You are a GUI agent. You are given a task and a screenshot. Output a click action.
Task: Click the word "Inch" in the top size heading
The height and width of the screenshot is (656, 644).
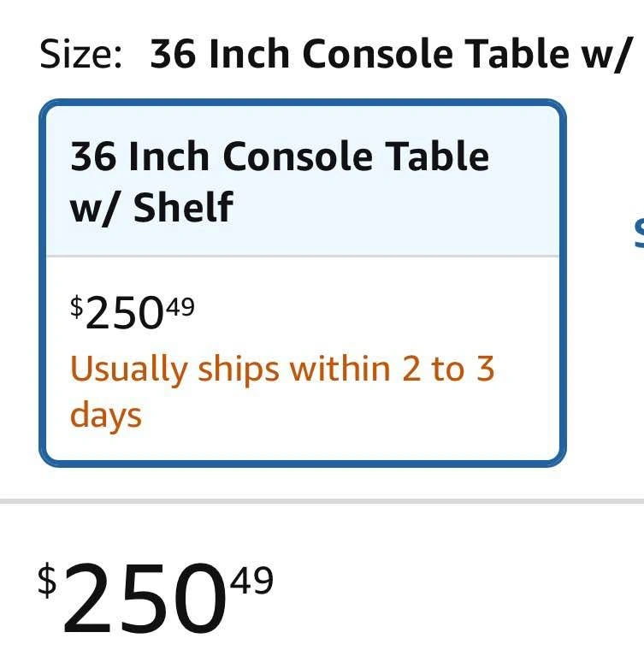[x=251, y=56]
